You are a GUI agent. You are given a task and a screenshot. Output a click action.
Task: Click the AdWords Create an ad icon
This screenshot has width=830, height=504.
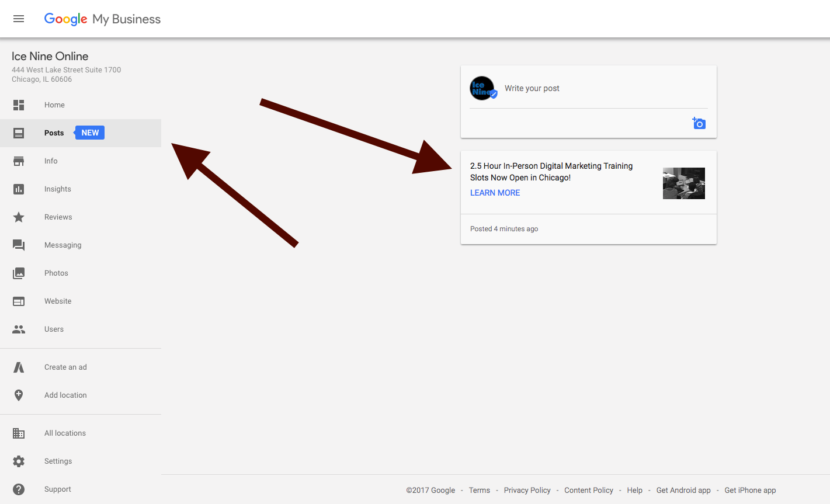19,367
